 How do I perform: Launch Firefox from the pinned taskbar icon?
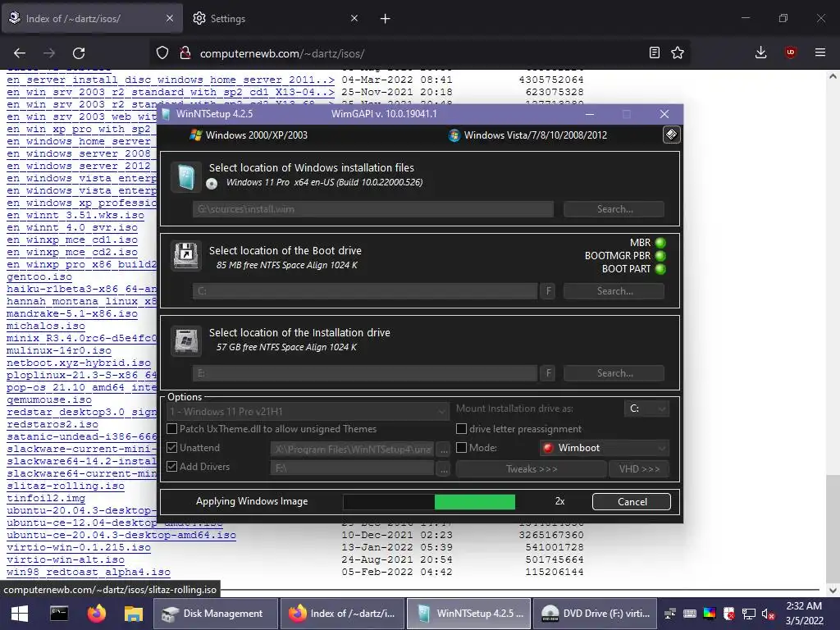(x=97, y=614)
